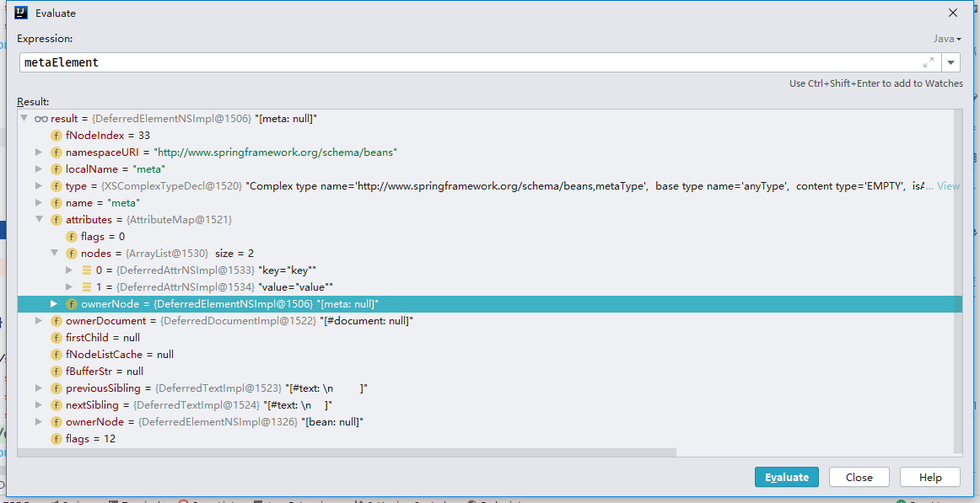The image size is (980, 503).
Task: Click the localName field icon
Action: (56, 169)
